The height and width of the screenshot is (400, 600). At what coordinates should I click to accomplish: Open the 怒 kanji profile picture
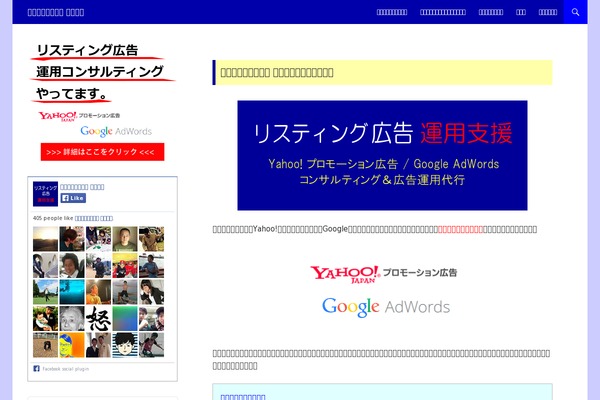[x=98, y=318]
